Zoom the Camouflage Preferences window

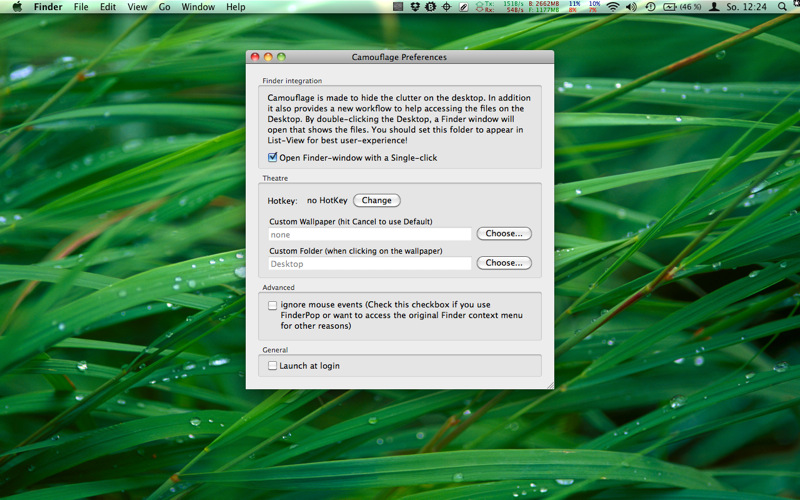[x=281, y=57]
